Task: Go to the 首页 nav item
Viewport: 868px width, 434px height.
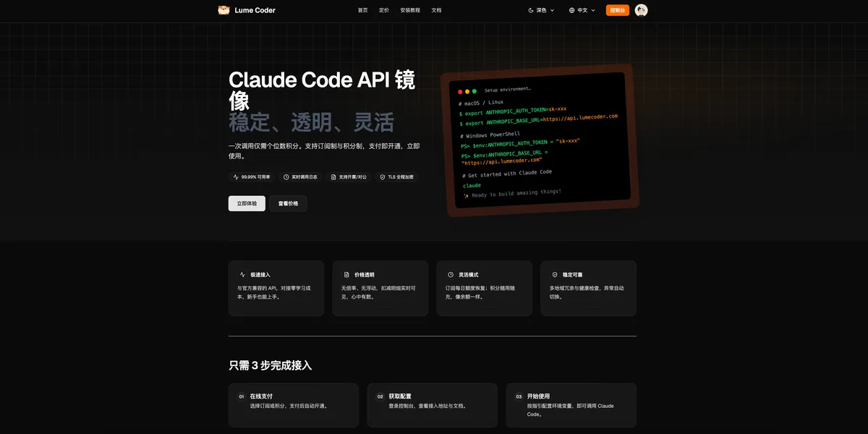Action: [x=362, y=10]
